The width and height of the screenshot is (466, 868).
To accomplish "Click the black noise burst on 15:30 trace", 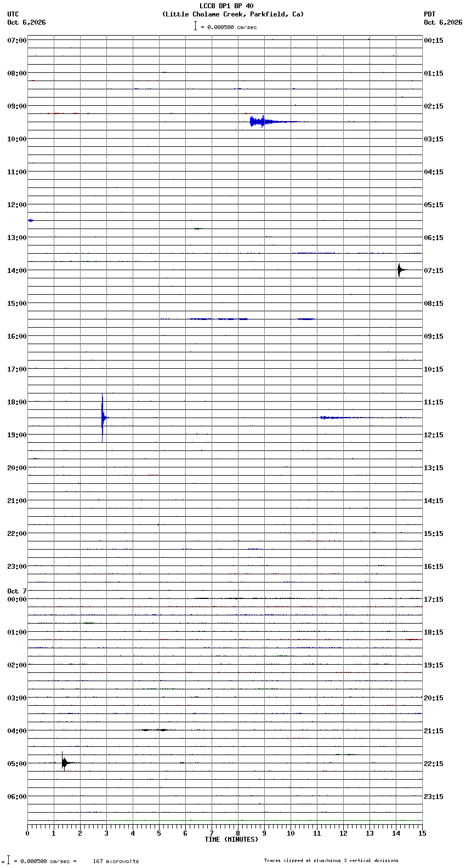I will [218, 319].
